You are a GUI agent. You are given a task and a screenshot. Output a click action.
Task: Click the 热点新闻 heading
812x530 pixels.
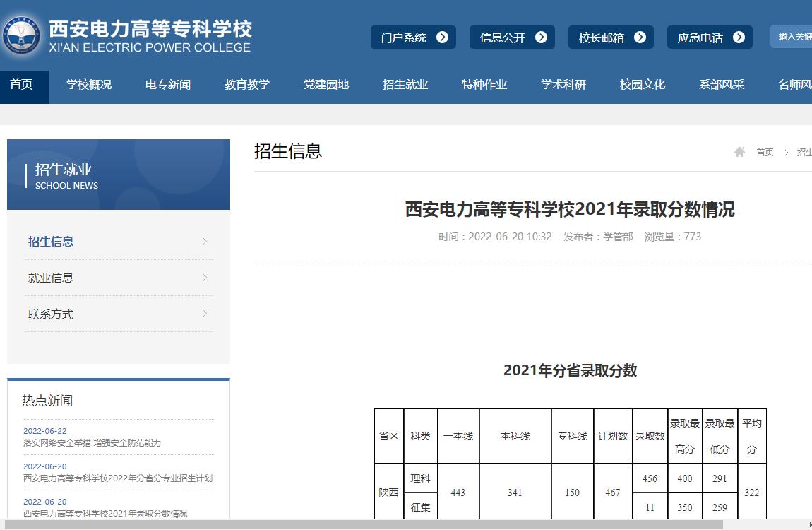tap(47, 401)
